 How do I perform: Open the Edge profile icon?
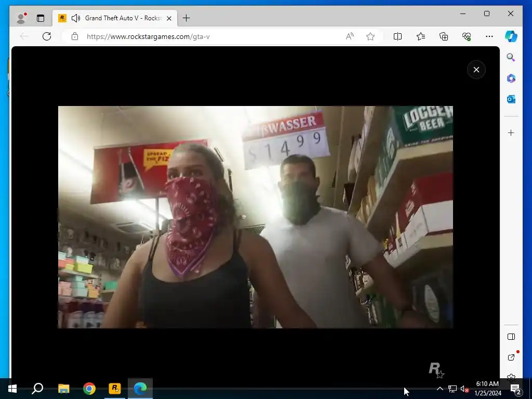coord(21,18)
